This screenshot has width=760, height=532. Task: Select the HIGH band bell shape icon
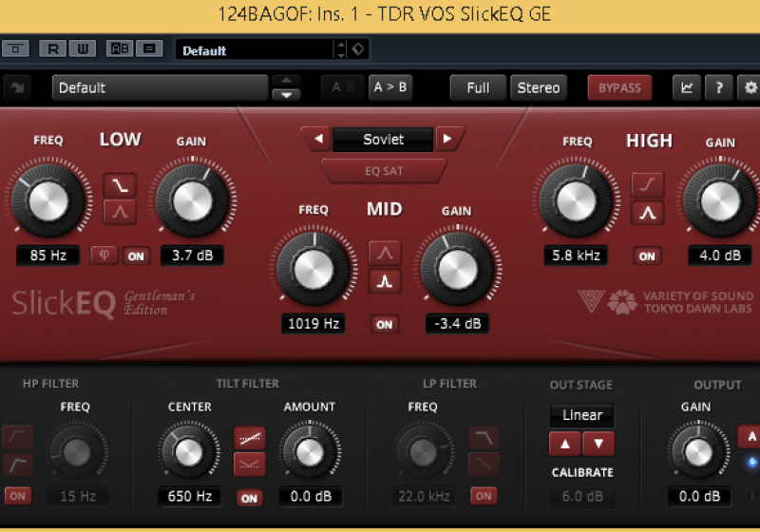click(648, 213)
